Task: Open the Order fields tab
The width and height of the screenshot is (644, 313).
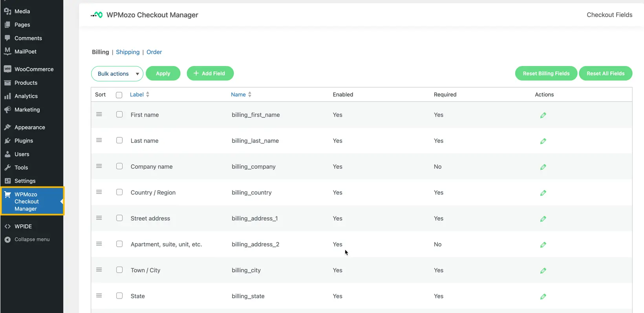Action: coord(154,52)
